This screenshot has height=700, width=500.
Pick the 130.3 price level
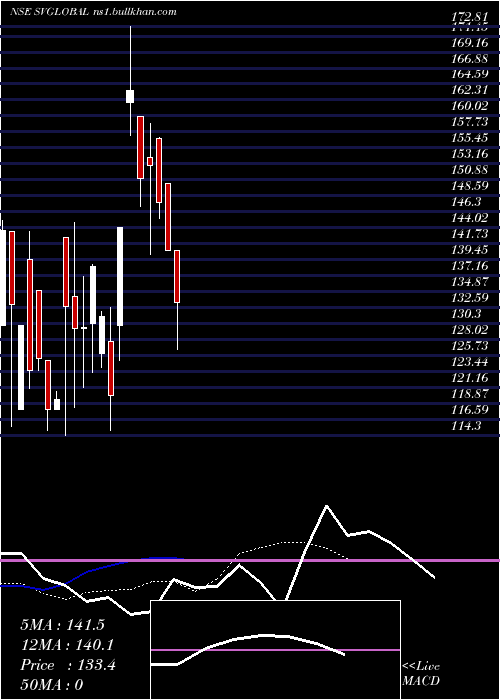[x=467, y=314]
